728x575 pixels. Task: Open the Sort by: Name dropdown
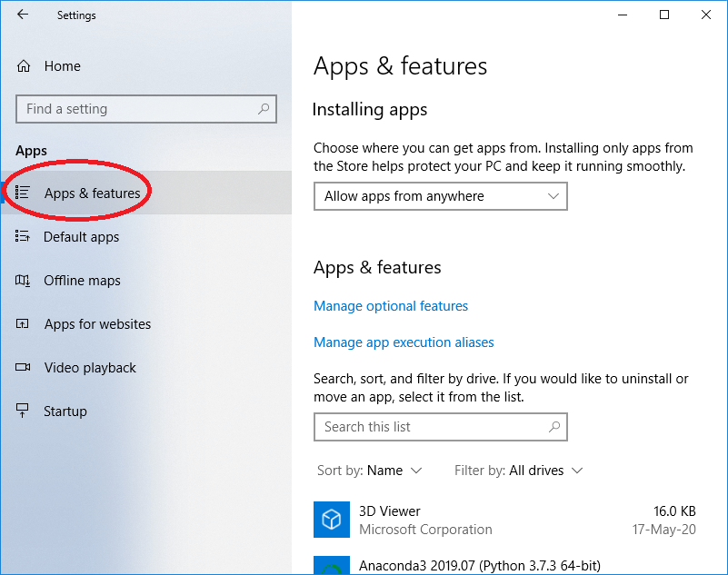pos(370,471)
